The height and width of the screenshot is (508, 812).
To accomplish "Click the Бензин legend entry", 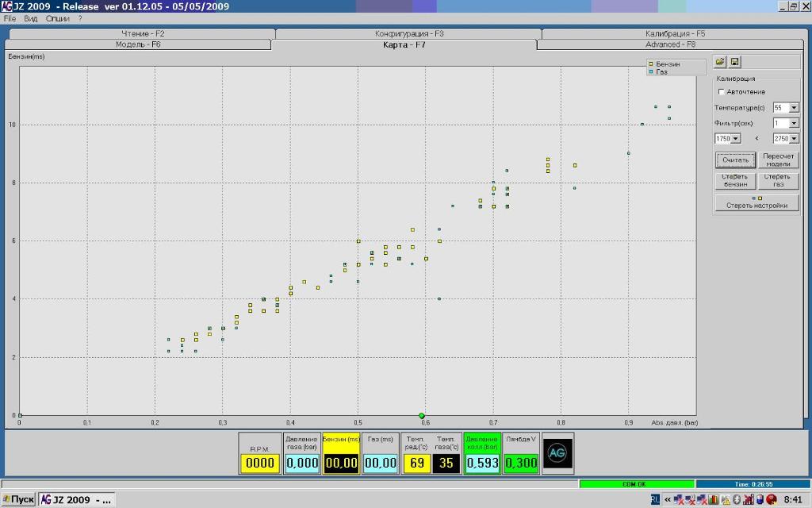I will [x=665, y=63].
